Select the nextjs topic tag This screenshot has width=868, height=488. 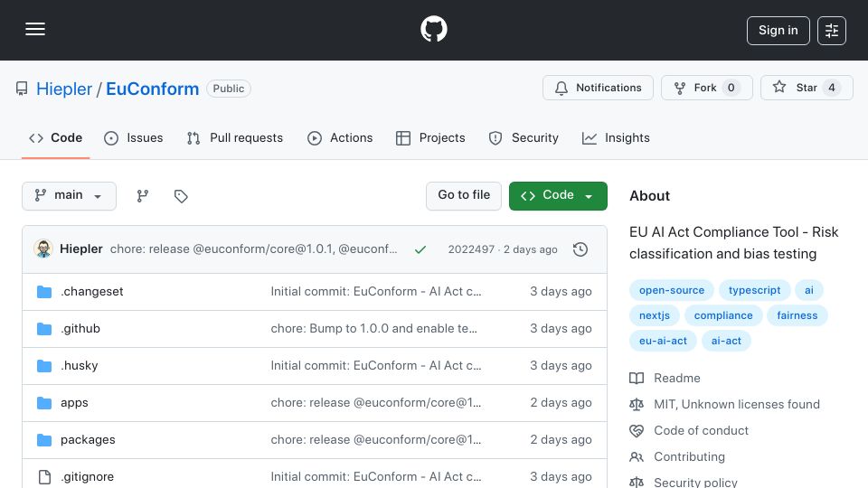click(655, 316)
